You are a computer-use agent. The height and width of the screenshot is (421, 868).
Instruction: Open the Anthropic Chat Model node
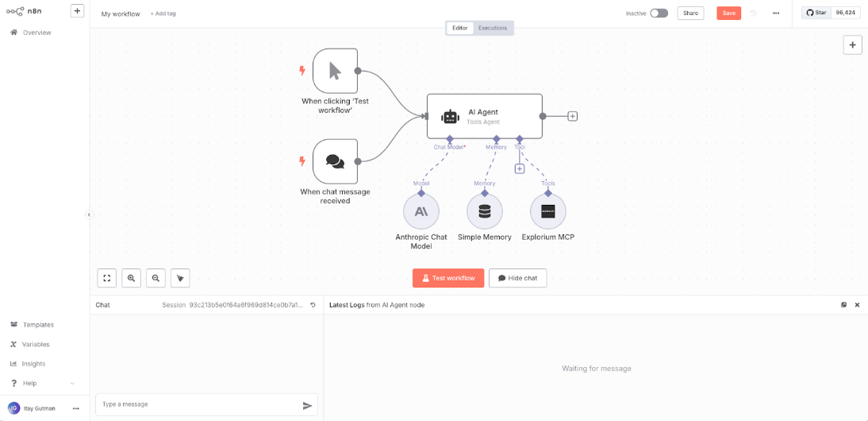click(421, 211)
